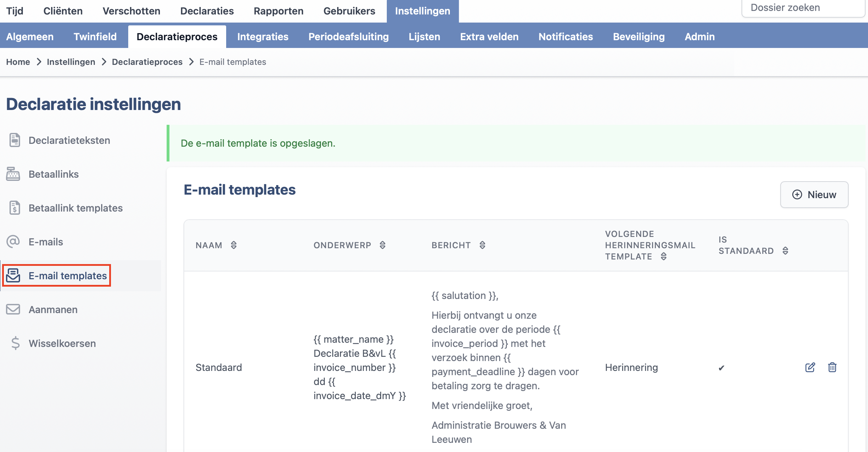Sort by Is standaard column arrows
Screen dimensions: 868x452
[x=785, y=251]
